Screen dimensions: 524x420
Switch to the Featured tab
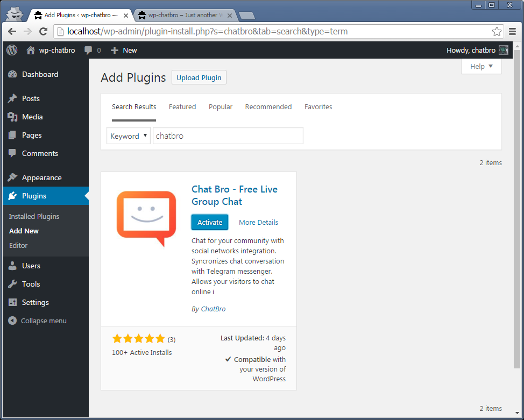[182, 107]
